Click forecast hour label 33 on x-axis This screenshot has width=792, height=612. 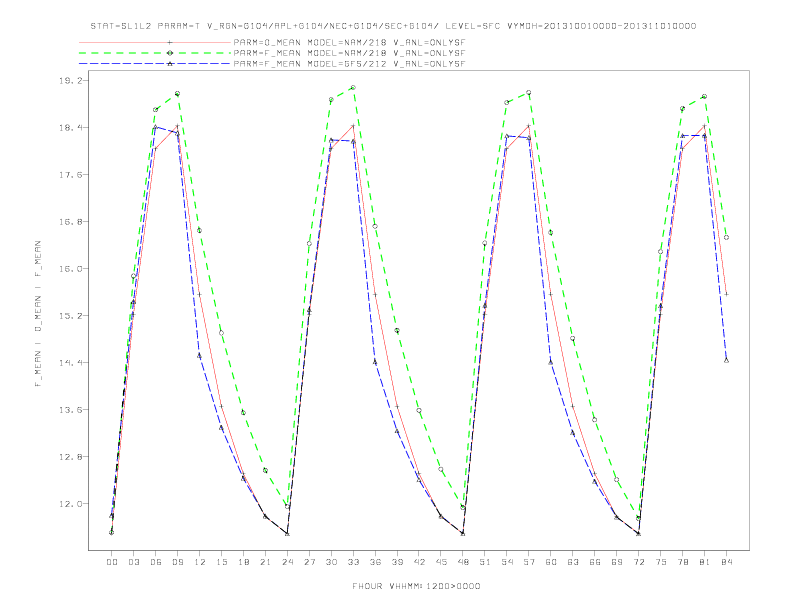click(353, 562)
